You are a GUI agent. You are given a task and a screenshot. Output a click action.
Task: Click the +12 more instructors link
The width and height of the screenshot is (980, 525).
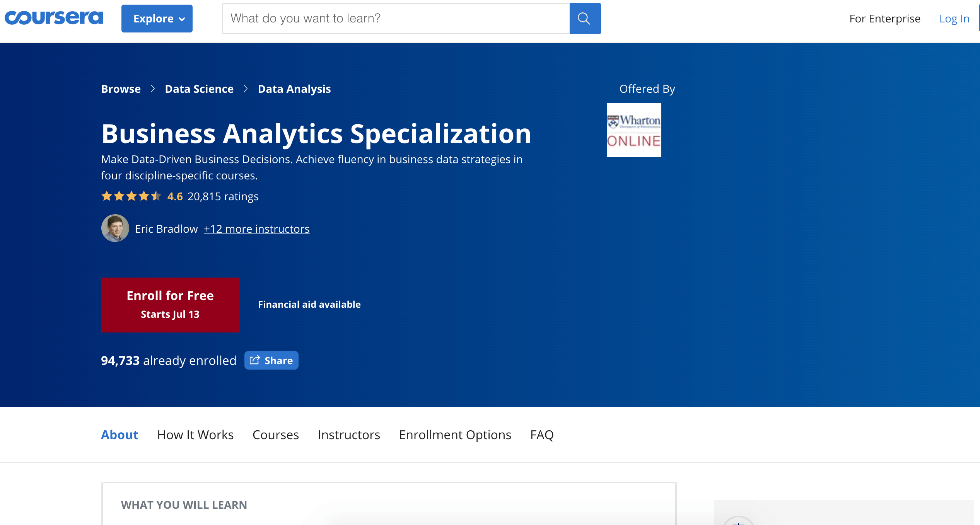(x=257, y=228)
